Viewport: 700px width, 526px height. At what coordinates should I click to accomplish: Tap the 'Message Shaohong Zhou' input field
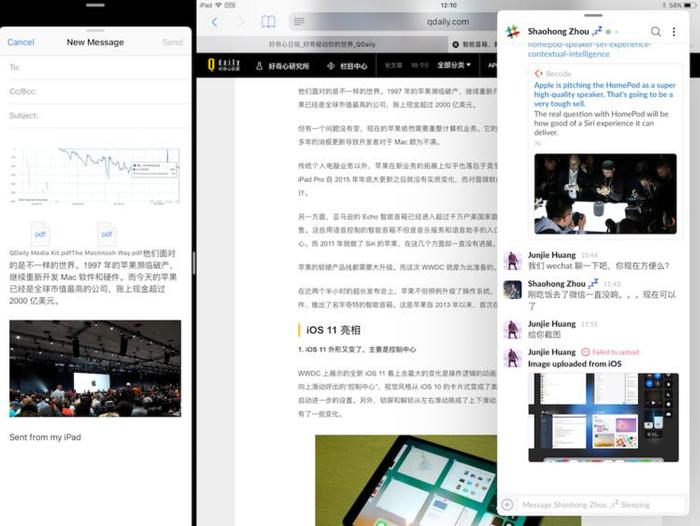pos(600,505)
